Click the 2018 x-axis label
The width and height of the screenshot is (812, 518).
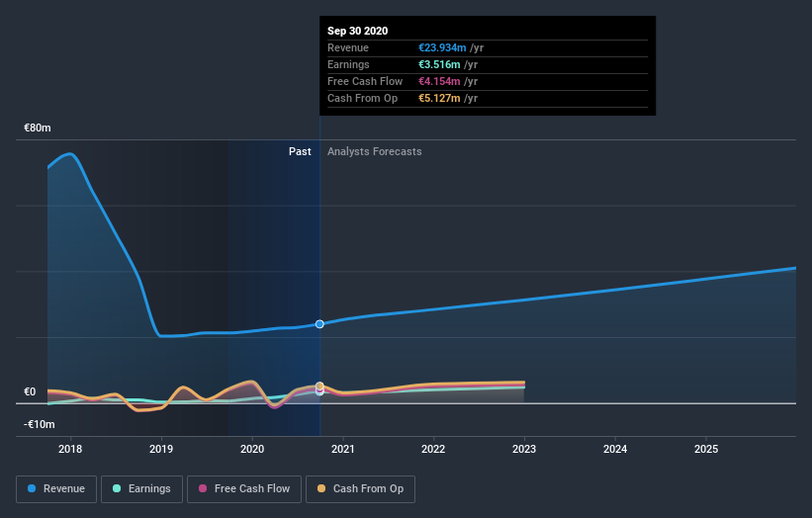(70, 449)
